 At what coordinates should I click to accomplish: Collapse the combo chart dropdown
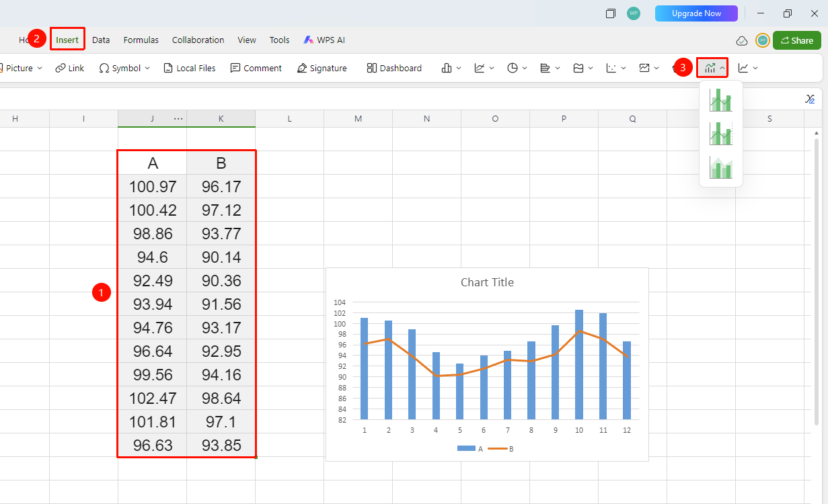click(x=714, y=68)
